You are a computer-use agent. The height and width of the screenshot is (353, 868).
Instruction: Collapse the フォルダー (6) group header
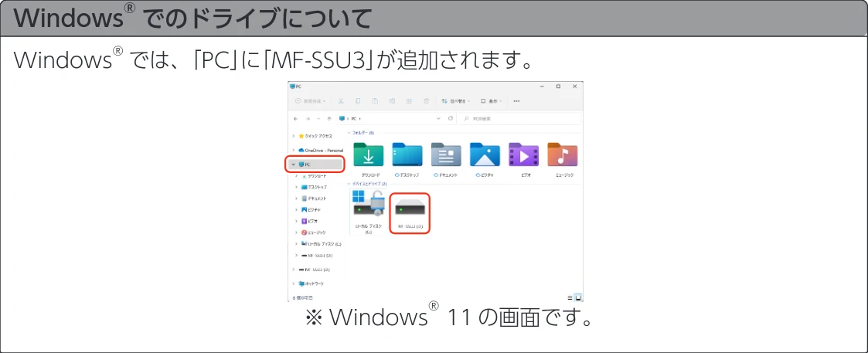(349, 133)
